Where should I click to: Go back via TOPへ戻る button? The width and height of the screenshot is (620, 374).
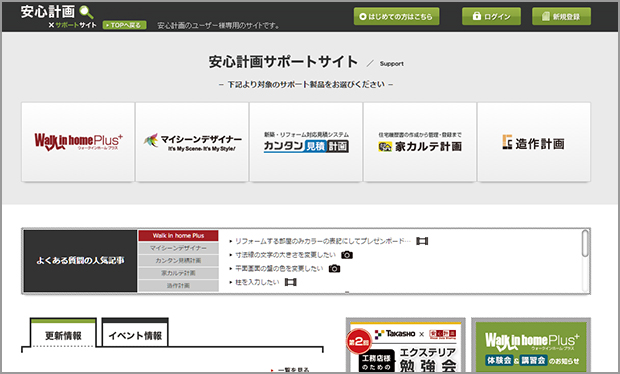125,25
